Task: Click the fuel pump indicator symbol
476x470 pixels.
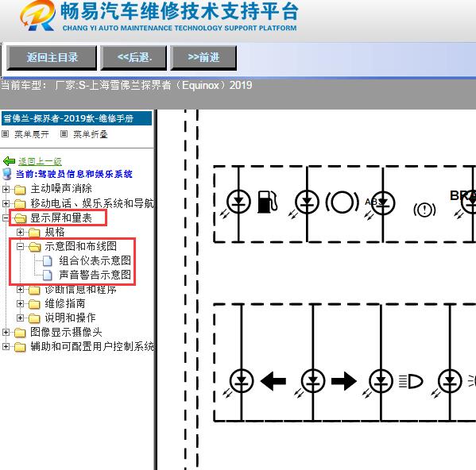Action: (x=268, y=202)
